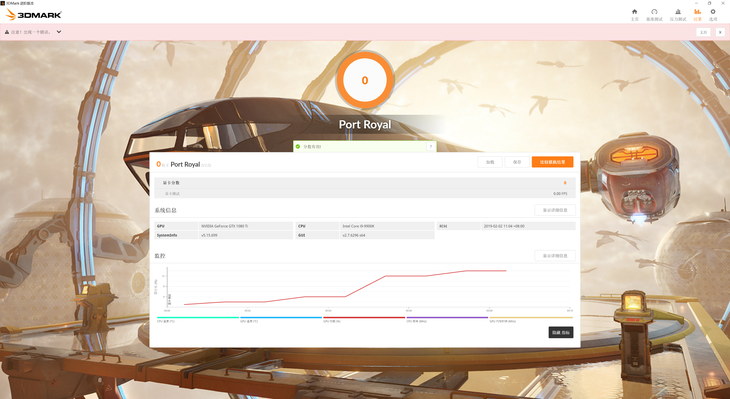Show detailed monitoring info
The image size is (730, 399).
[x=555, y=256]
